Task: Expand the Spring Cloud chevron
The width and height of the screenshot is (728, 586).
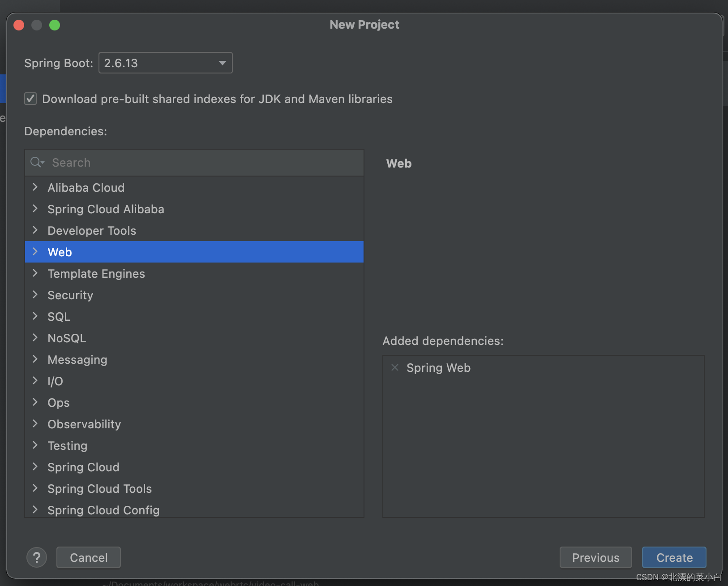Action: pyautogui.click(x=35, y=467)
